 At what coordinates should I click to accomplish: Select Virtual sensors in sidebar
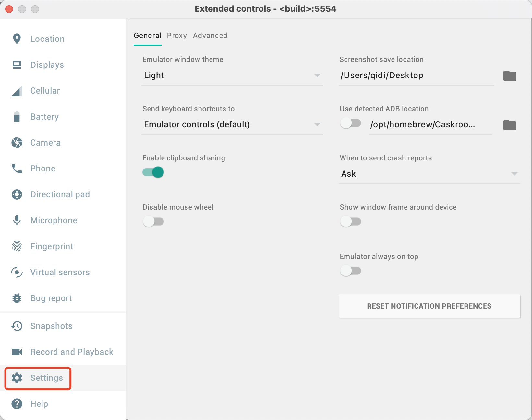[x=63, y=272]
